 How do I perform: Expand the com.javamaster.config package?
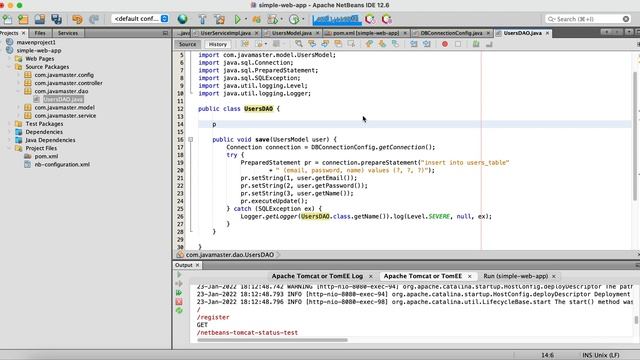[x=19, y=75]
